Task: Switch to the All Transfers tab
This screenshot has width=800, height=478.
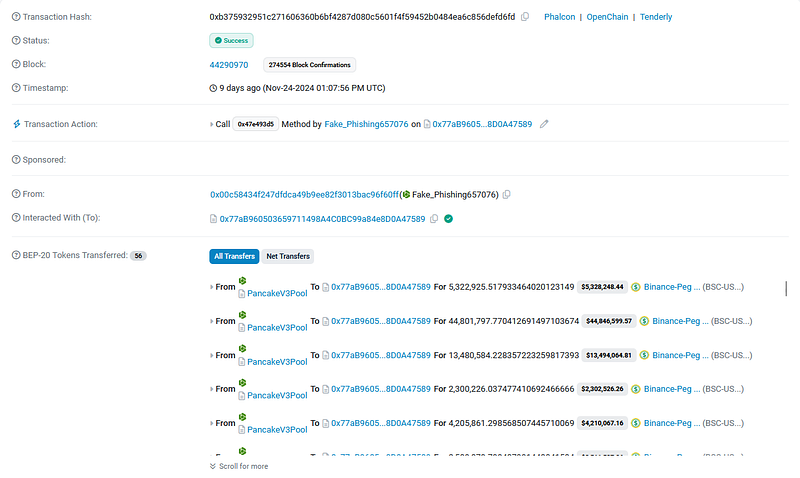Action: pos(234,256)
